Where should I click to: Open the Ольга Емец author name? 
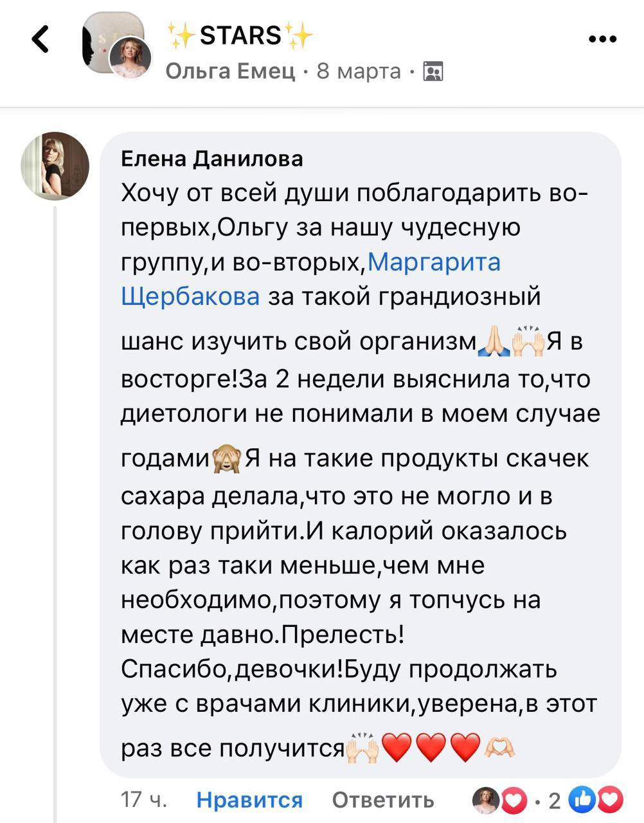[x=230, y=71]
